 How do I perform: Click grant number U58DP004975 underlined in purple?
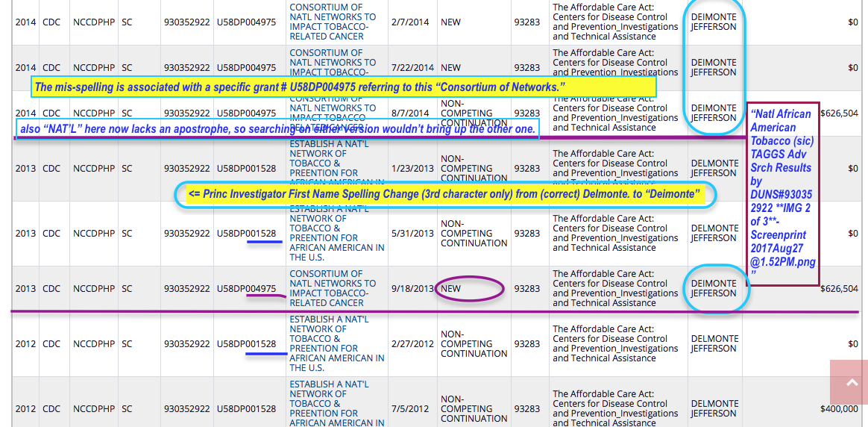(246, 289)
